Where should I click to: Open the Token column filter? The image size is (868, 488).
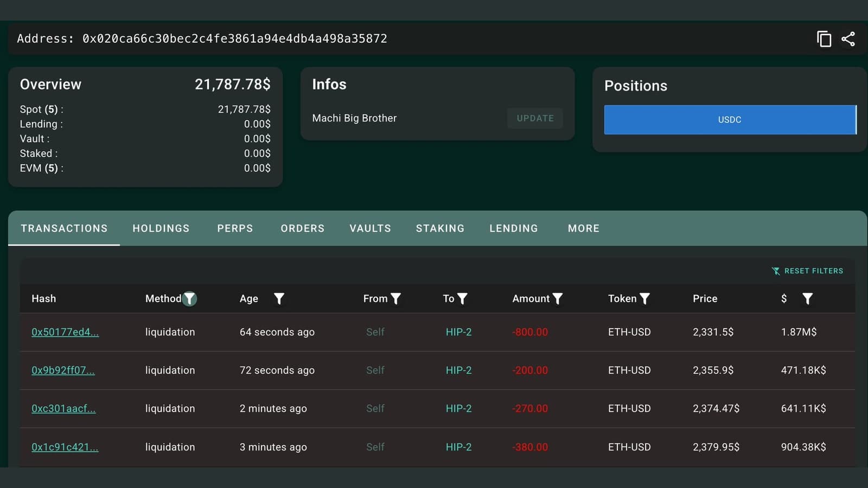(644, 299)
